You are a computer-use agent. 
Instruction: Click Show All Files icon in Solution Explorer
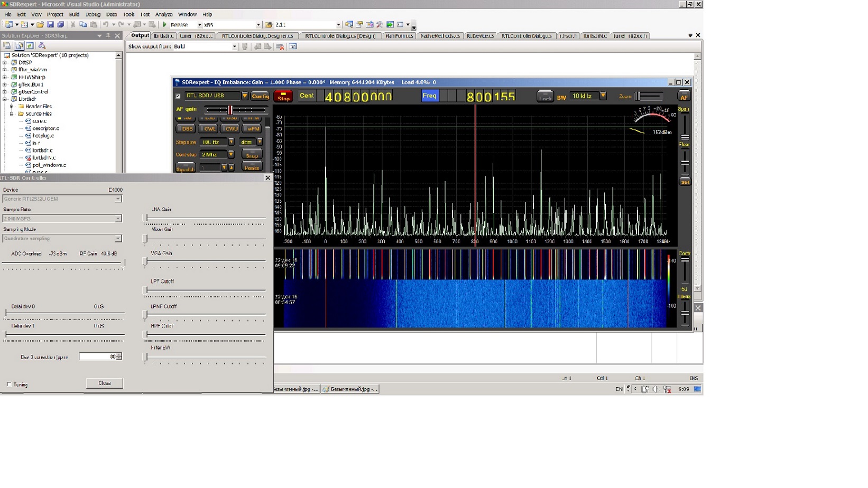pyautogui.click(x=19, y=46)
